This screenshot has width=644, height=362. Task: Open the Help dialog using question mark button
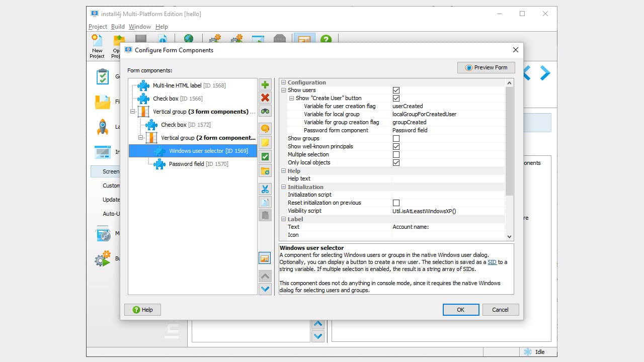(x=142, y=309)
